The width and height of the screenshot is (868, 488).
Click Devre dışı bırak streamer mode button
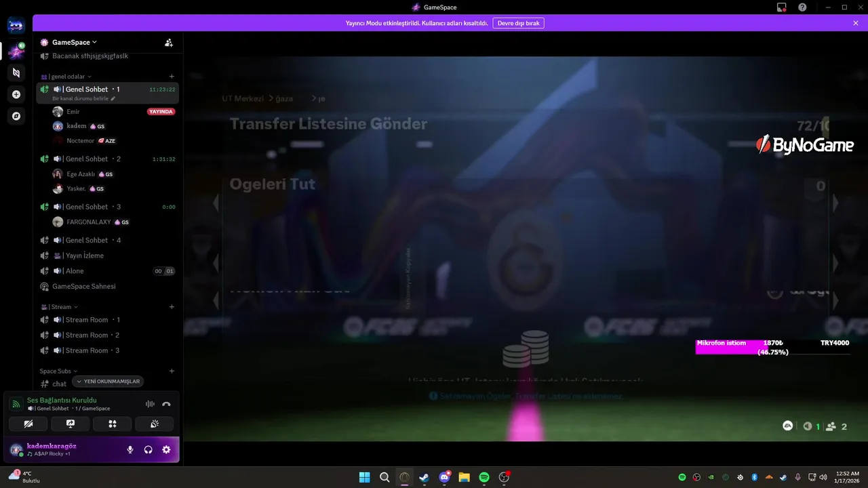[518, 23]
